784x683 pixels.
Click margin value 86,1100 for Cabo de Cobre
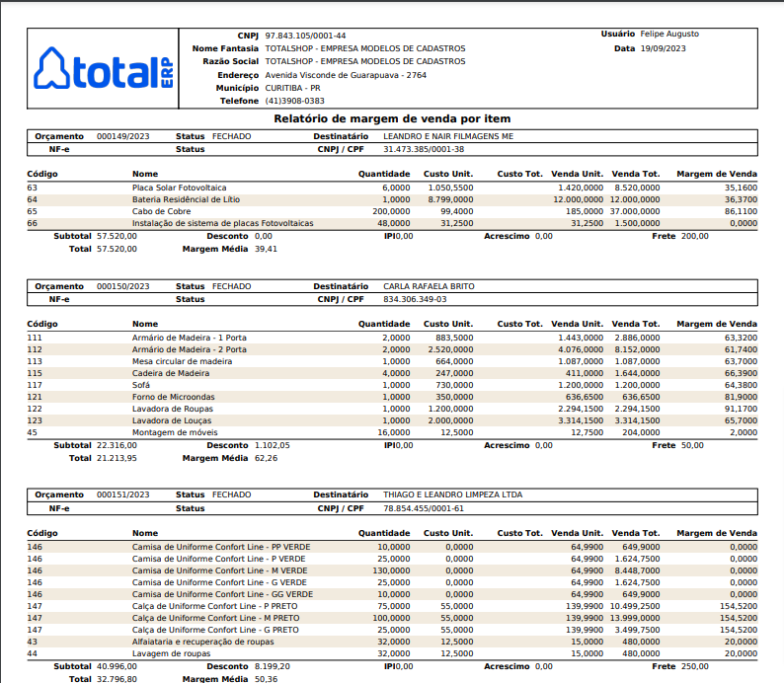741,212
